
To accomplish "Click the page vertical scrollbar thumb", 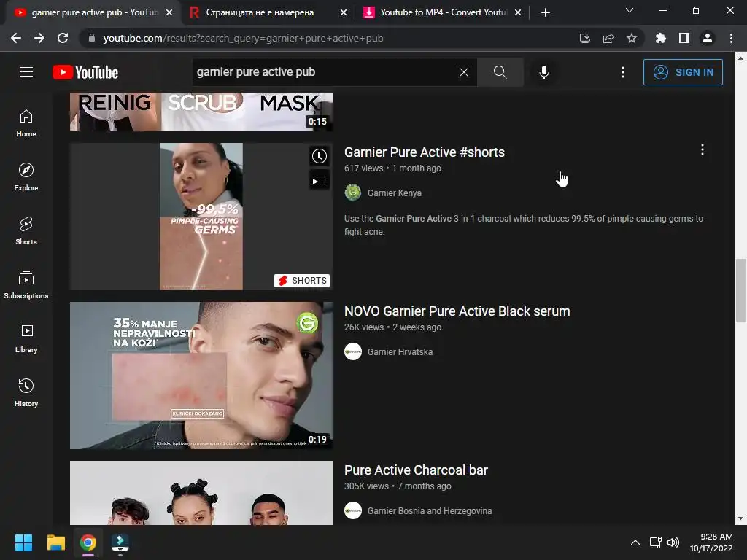I will pos(740,290).
